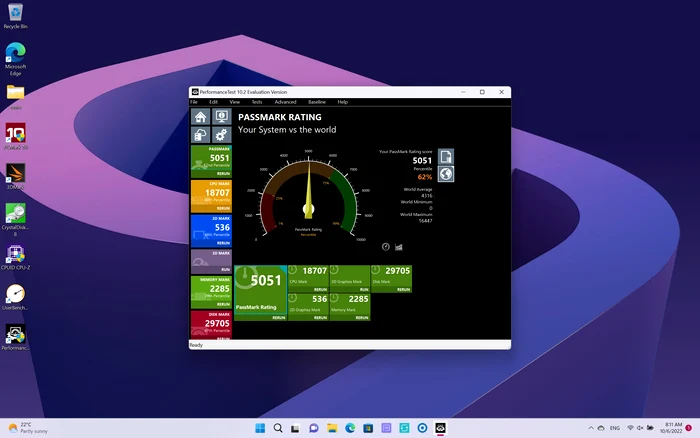Select the CPU Mark 18707 sidebar tile
The width and height of the screenshot is (700, 438).
point(211,196)
